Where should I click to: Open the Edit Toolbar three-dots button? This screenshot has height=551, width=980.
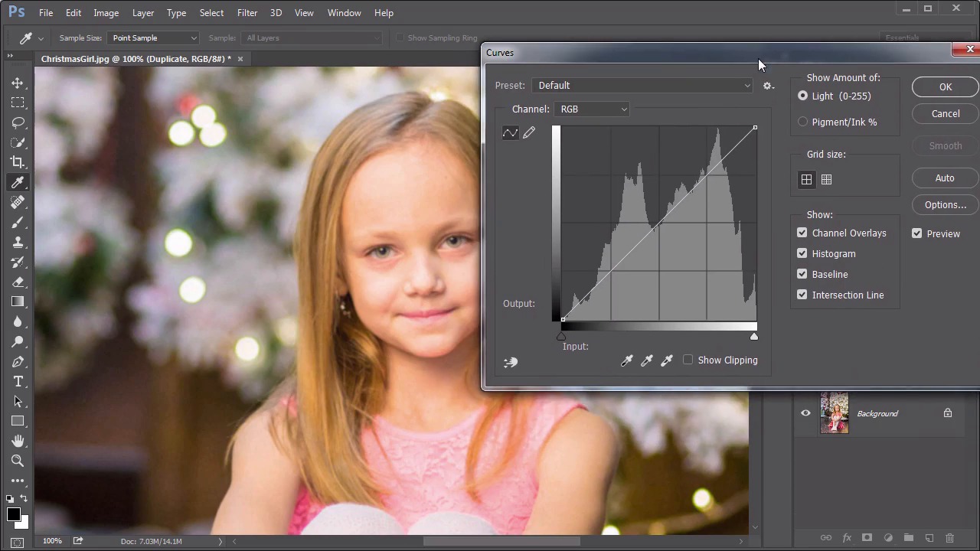(x=18, y=481)
